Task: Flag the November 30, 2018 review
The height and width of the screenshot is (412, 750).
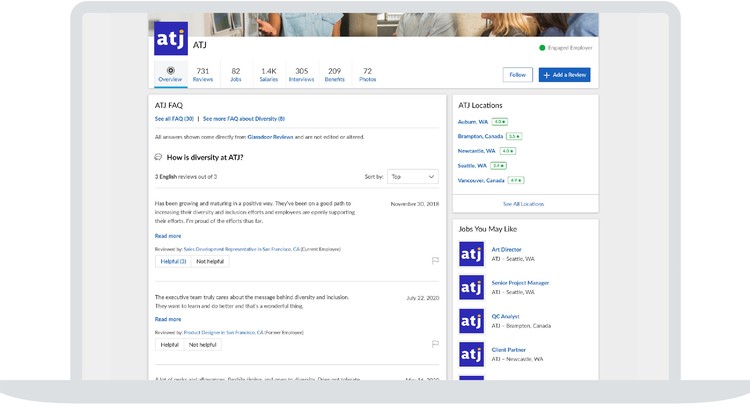Action: 435,260
